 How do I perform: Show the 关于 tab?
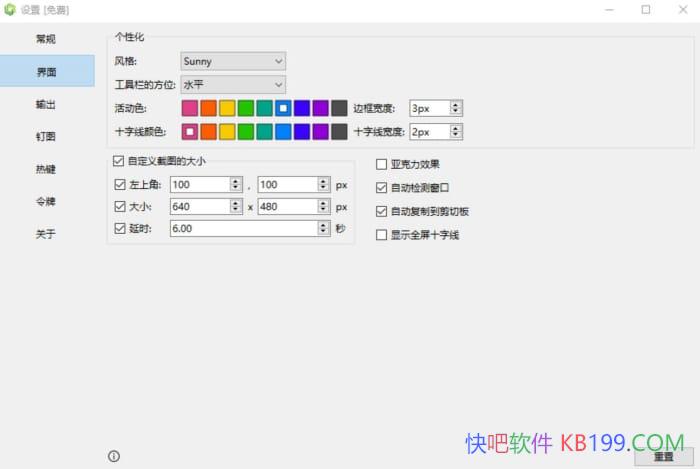(x=46, y=233)
